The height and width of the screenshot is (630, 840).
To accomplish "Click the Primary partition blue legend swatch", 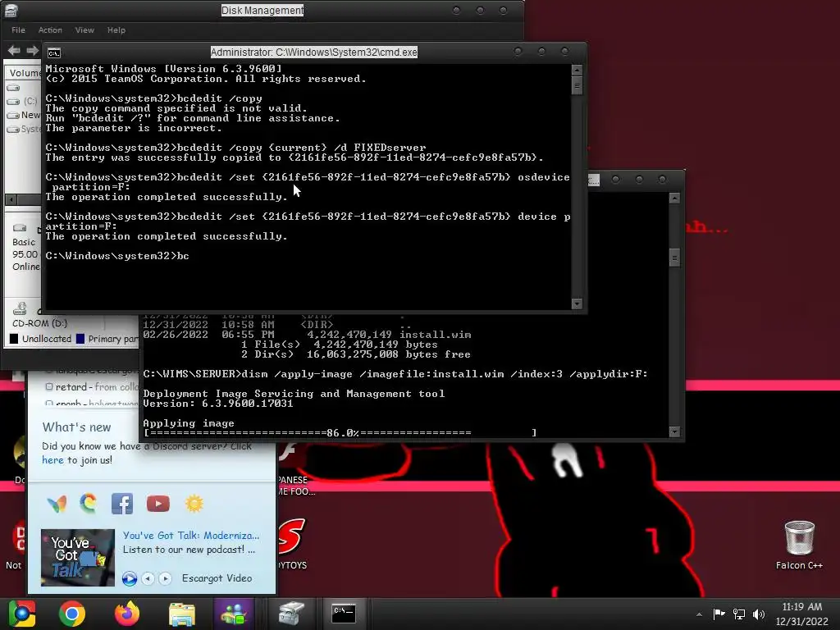I will (80, 339).
